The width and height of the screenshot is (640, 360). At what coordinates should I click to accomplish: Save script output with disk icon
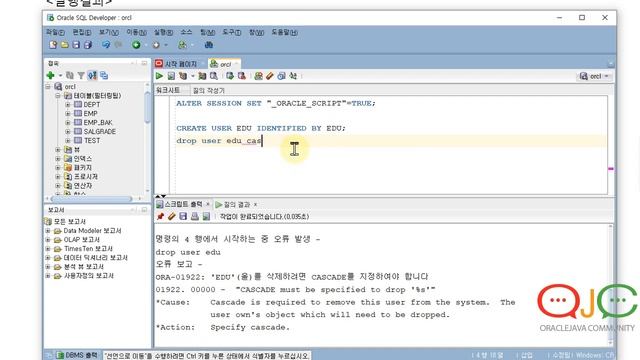point(183,216)
